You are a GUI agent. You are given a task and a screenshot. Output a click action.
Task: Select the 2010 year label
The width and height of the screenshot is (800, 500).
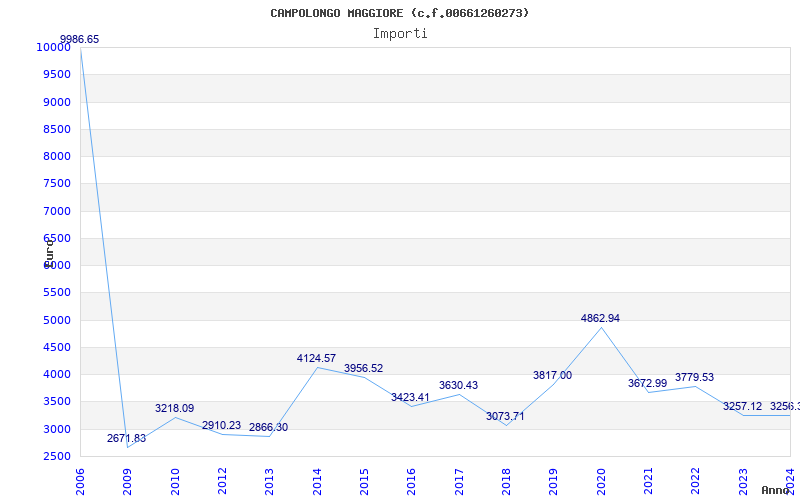pos(175,482)
